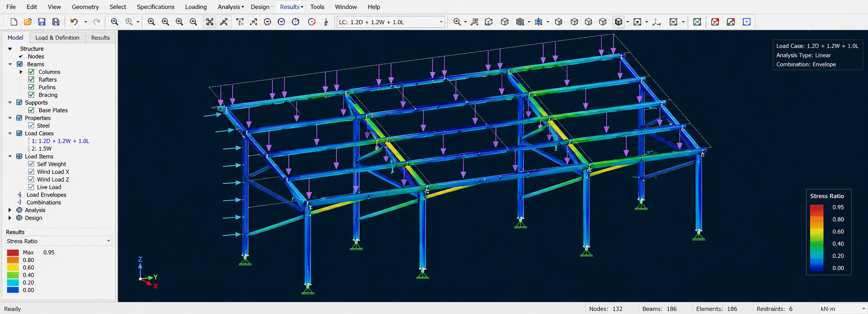Click the zoom magnifier next to Redo
Viewport: 868px width, 314px height.
coord(114,22)
